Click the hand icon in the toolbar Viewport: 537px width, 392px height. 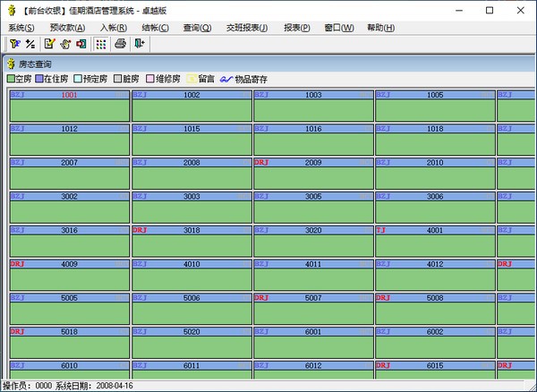[x=65, y=44]
